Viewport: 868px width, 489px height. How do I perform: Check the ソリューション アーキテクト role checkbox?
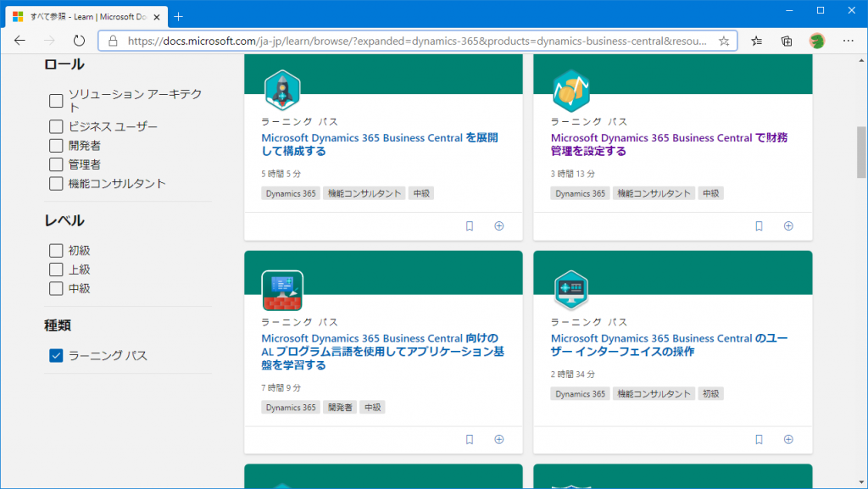point(56,101)
